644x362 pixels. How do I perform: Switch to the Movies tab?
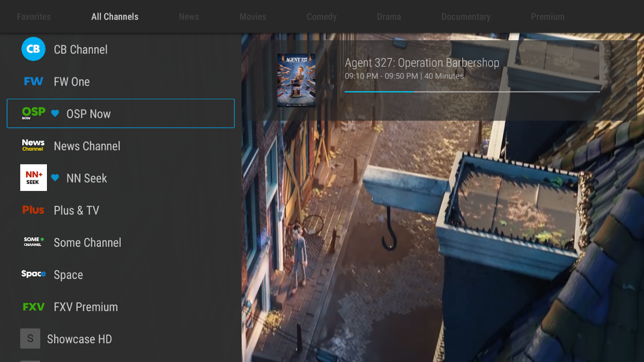253,17
